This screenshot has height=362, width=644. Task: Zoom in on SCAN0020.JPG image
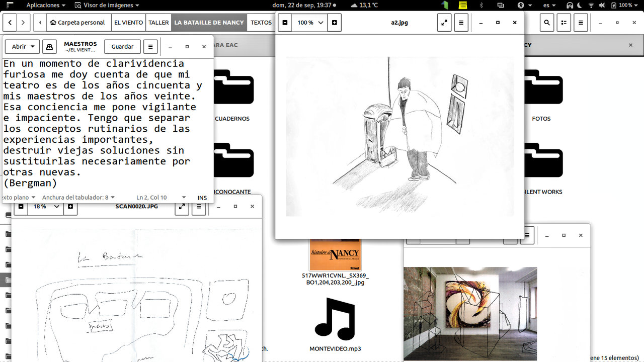click(70, 207)
